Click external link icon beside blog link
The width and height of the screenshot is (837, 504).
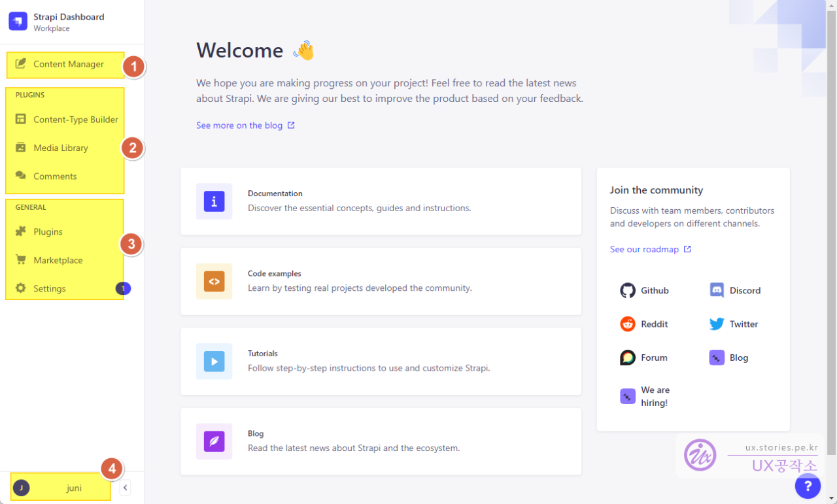click(x=292, y=126)
